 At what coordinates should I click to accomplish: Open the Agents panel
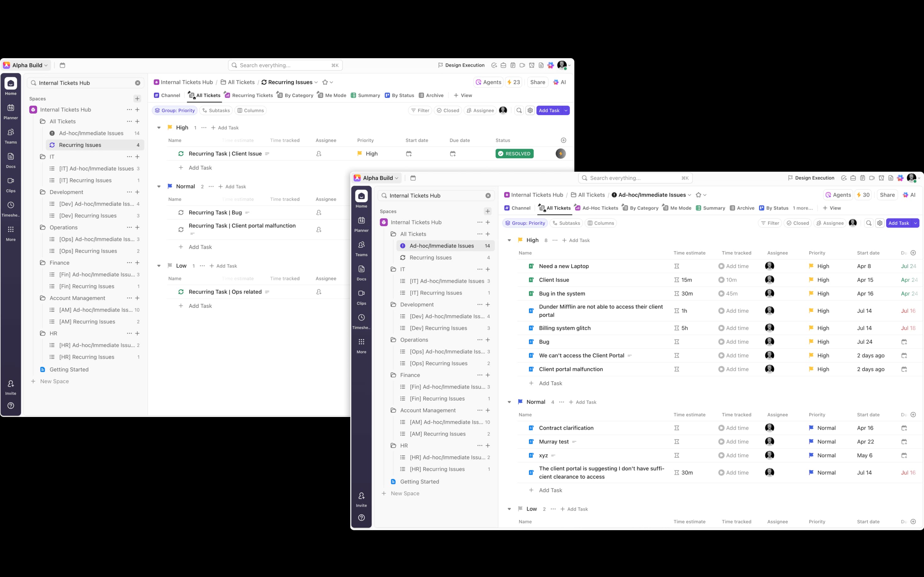[x=838, y=195]
